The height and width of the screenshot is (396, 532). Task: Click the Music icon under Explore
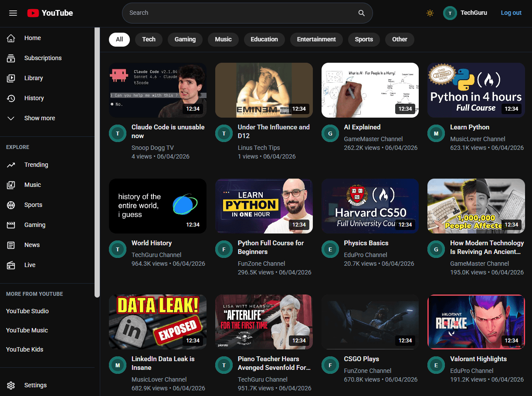(x=11, y=185)
